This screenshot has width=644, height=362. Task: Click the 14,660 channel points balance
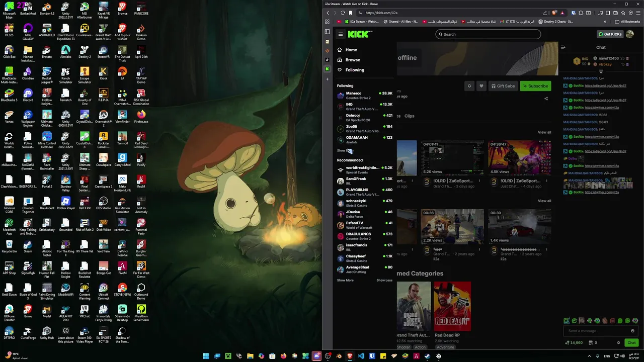tap(574, 343)
